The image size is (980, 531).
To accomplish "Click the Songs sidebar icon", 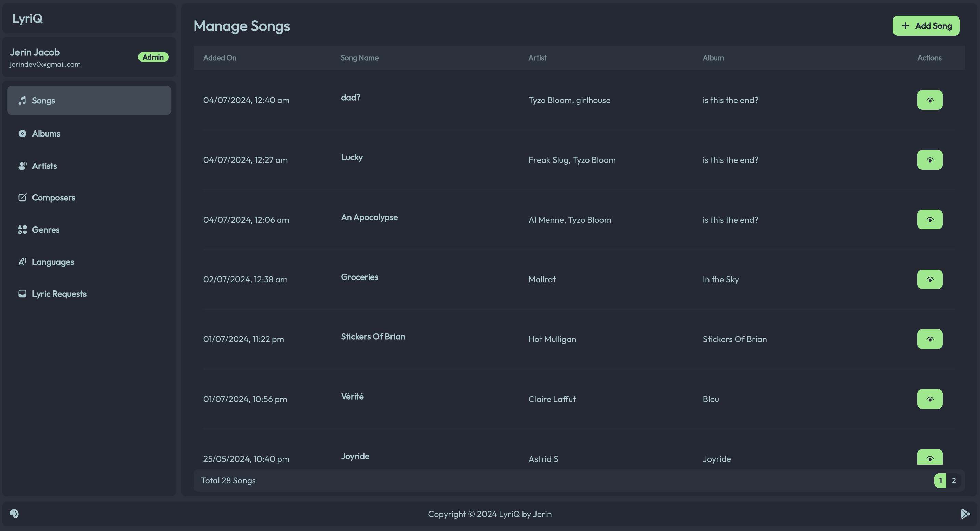I will 22,100.
